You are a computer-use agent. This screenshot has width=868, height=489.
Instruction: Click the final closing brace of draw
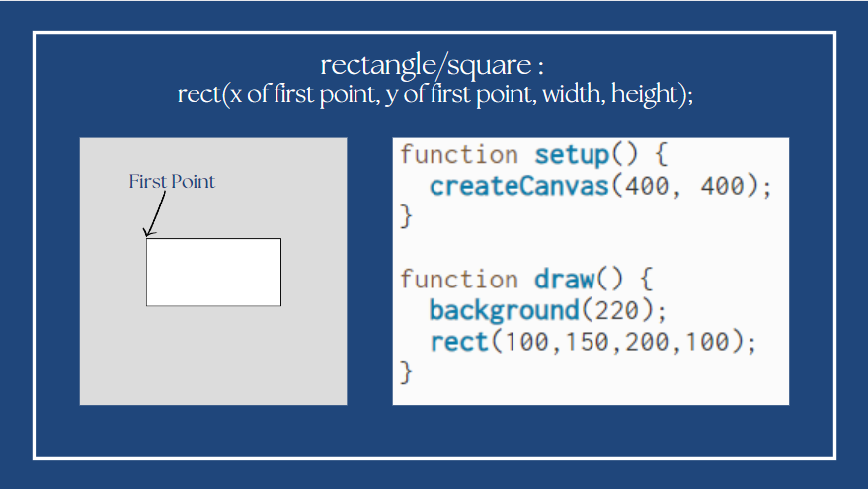(x=405, y=373)
